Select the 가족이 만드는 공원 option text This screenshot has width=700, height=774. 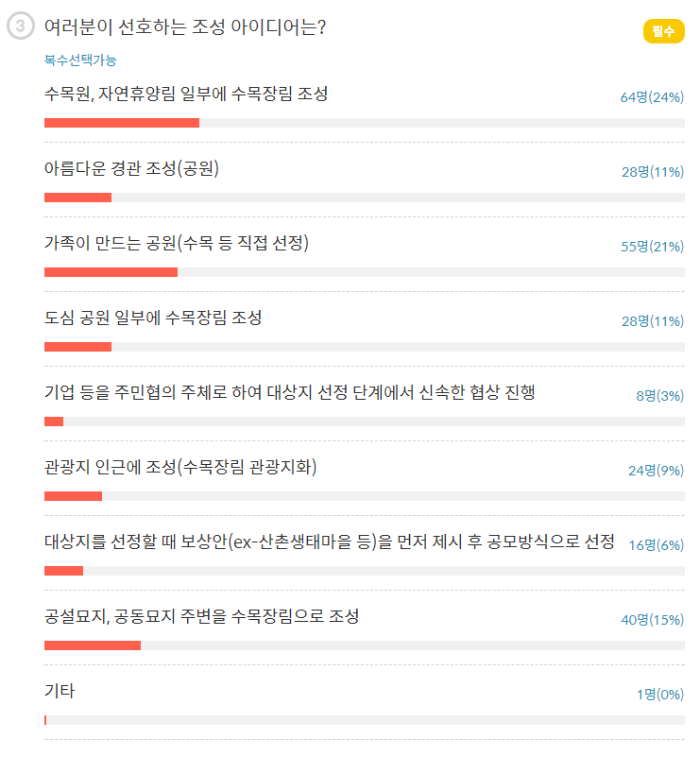pyautogui.click(x=177, y=243)
